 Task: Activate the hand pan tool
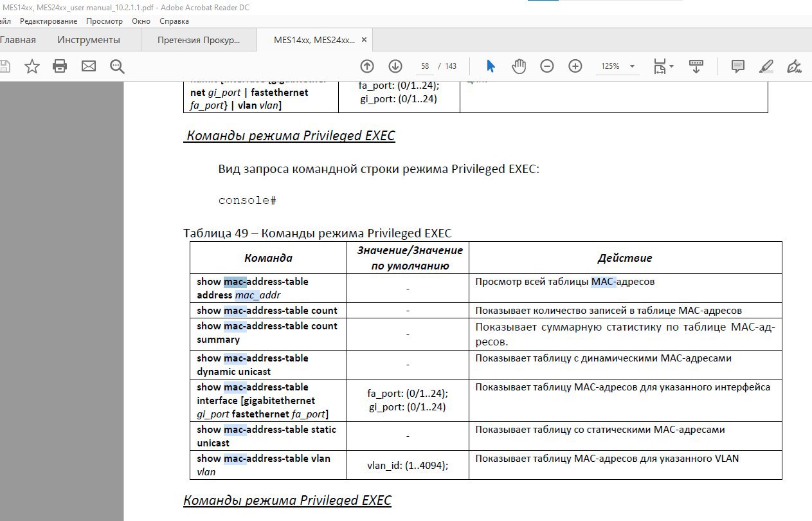519,66
